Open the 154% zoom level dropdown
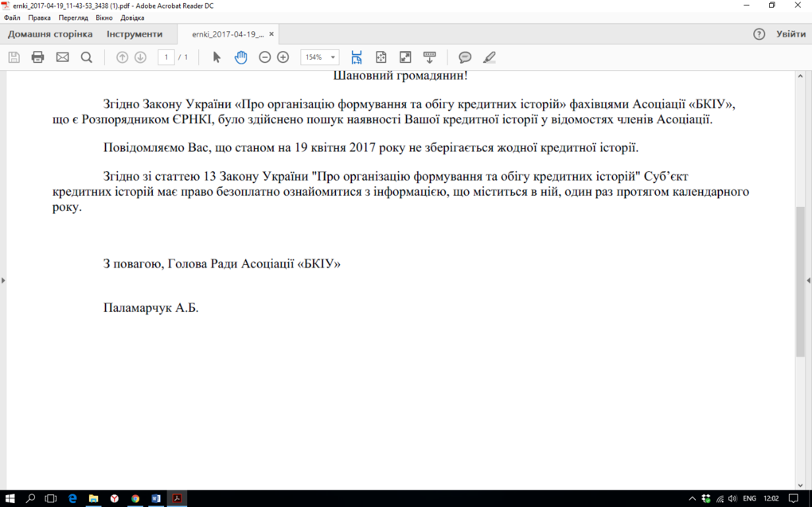 pyautogui.click(x=333, y=57)
